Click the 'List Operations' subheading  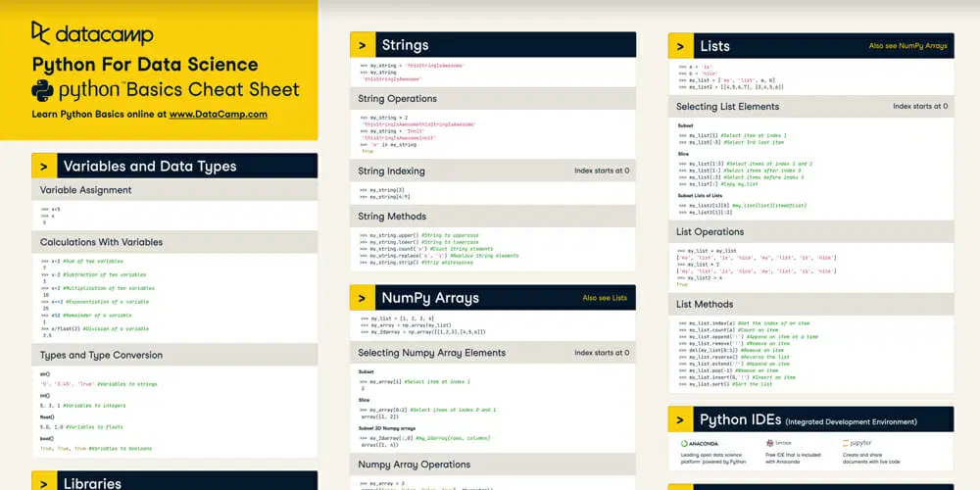(x=710, y=232)
